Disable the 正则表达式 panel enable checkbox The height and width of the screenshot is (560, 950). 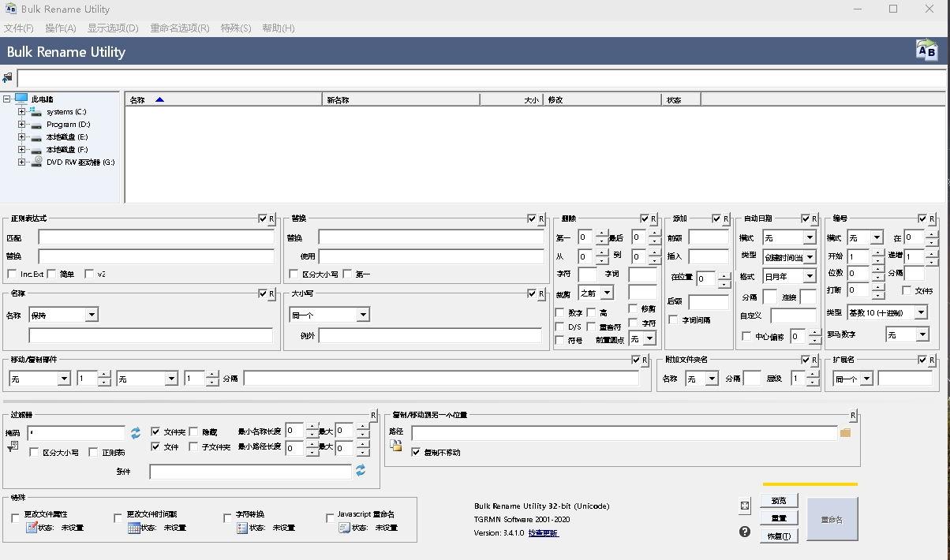(263, 218)
